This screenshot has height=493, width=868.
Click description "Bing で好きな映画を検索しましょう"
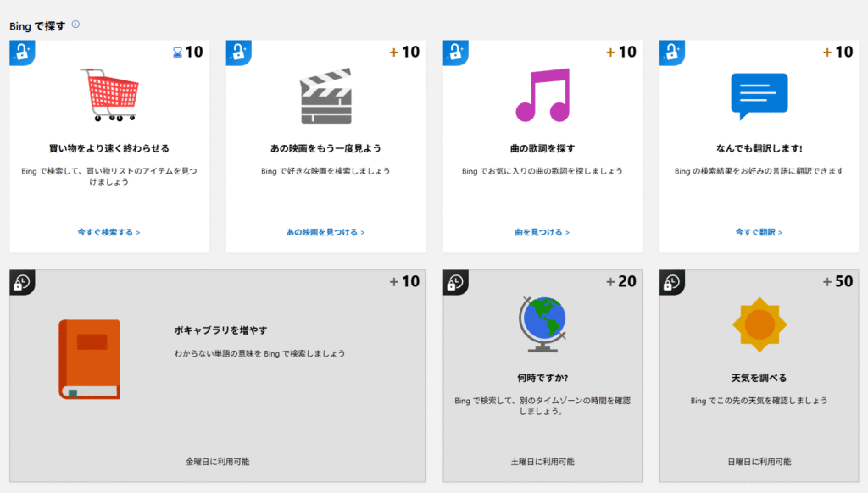click(325, 171)
